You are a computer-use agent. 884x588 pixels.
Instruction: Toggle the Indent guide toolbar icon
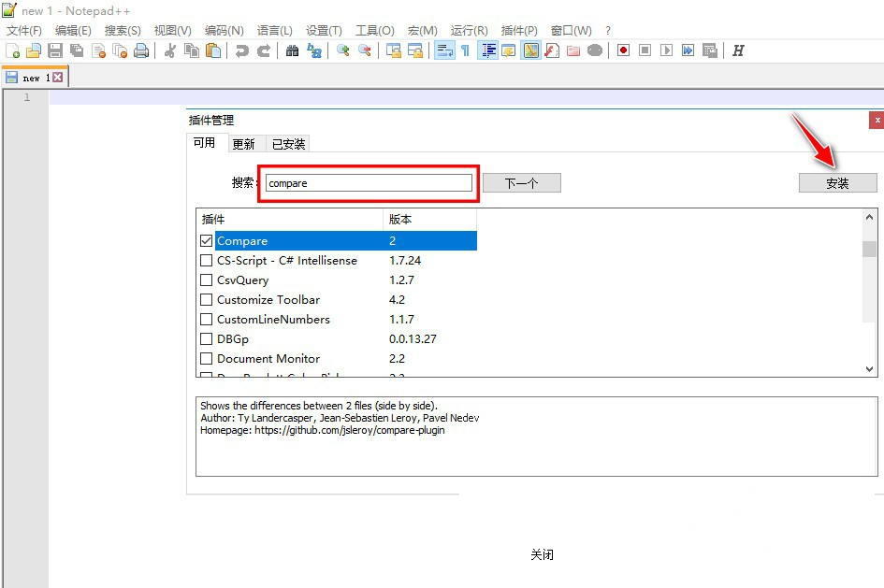(487, 50)
